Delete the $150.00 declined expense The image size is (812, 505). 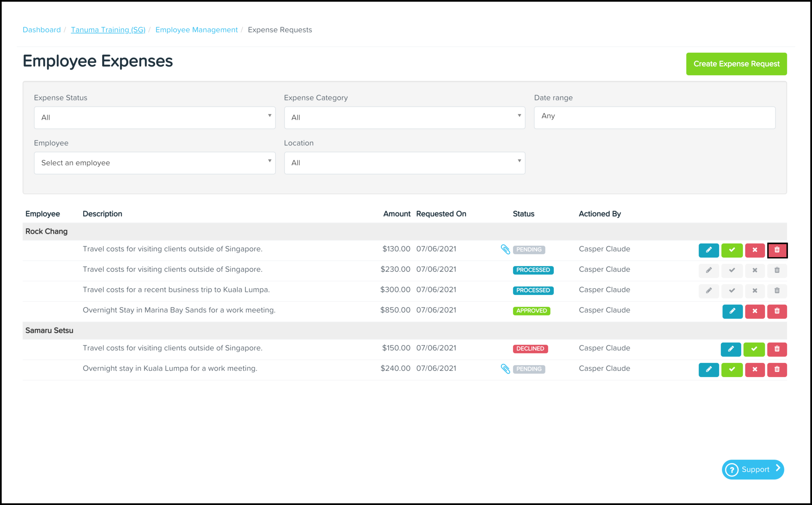coord(777,349)
